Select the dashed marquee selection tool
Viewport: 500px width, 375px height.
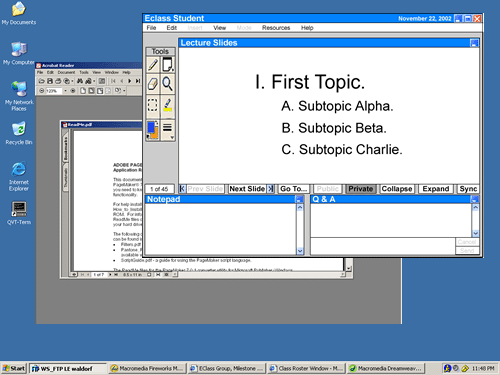pyautogui.click(x=153, y=105)
